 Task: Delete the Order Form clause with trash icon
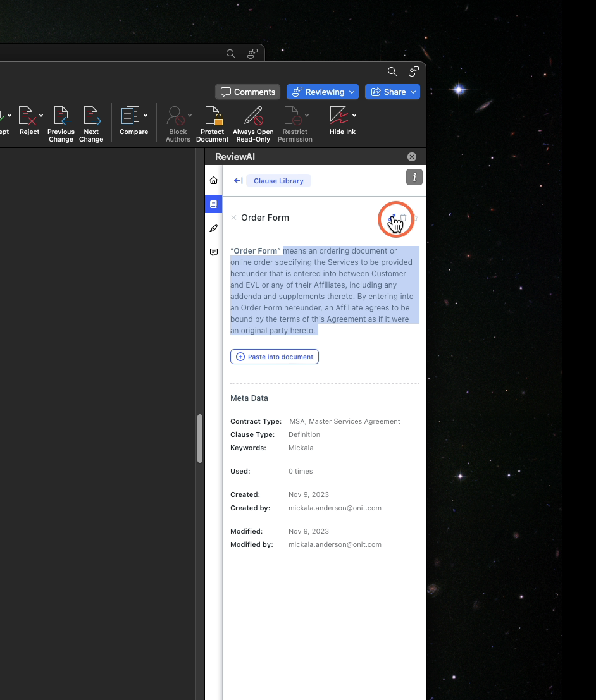pyautogui.click(x=403, y=218)
